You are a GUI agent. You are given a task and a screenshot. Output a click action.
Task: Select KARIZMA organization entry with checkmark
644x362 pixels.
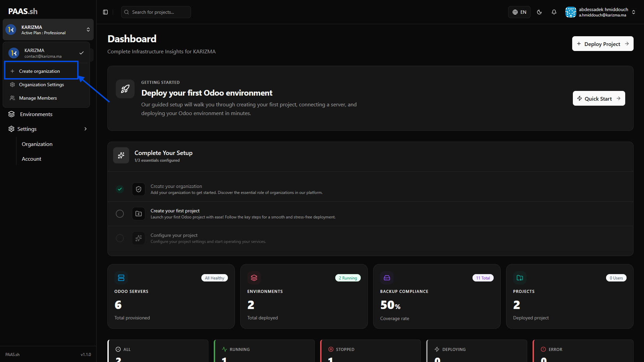pos(46,53)
